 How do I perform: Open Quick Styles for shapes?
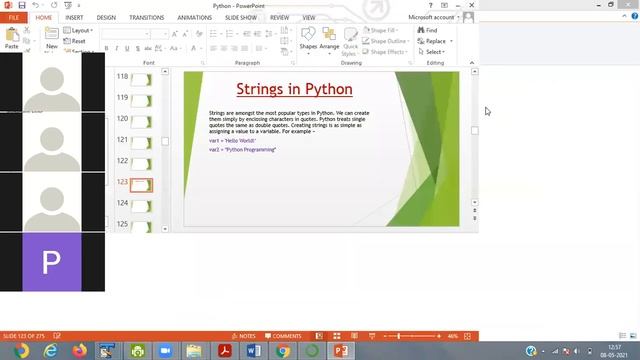tap(350, 41)
